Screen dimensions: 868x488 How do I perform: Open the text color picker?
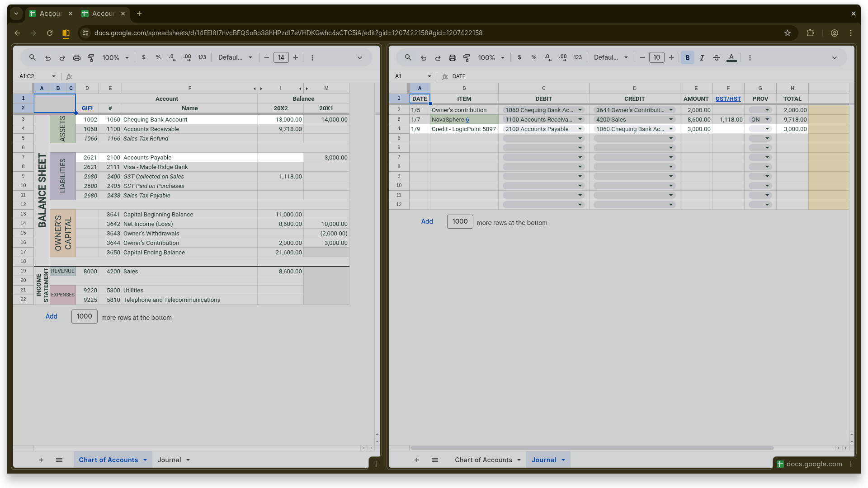(x=731, y=57)
